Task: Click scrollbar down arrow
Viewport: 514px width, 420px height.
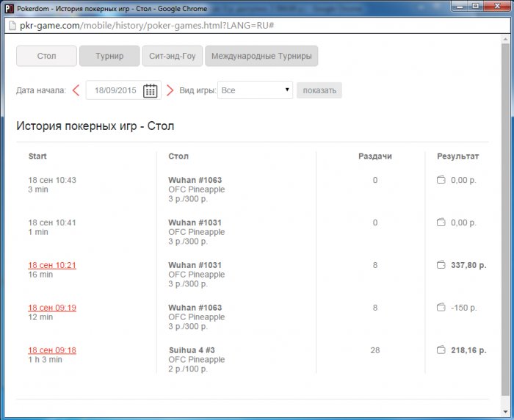Action: click(505, 412)
